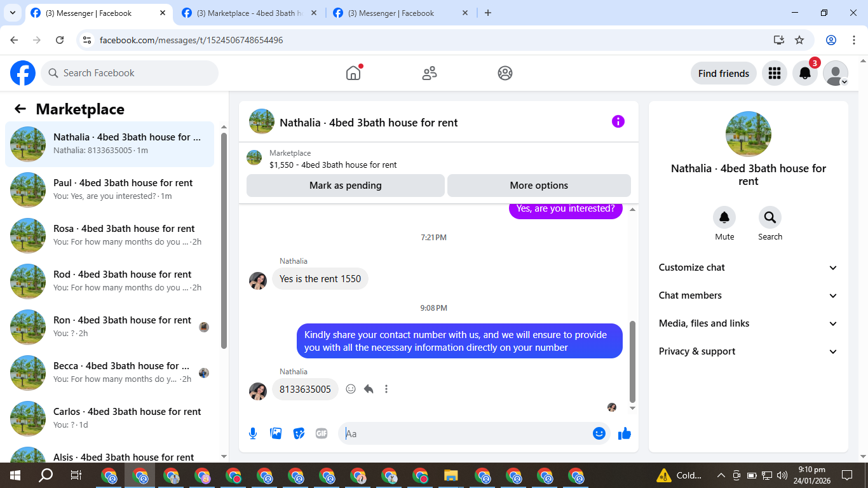Open Task View on the taskbar
This screenshot has width=868, height=488.
pos(76,475)
